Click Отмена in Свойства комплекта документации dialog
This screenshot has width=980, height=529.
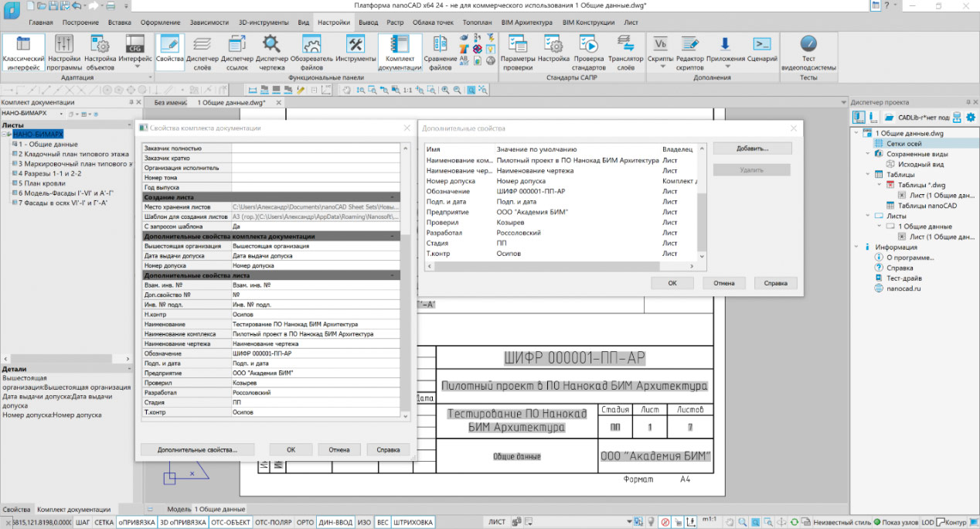[339, 449]
